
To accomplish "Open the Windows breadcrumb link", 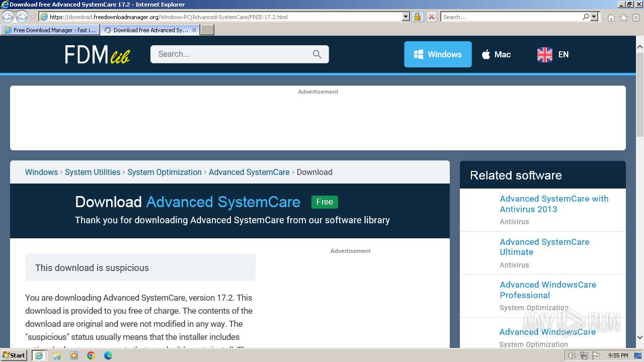I will (x=41, y=172).
